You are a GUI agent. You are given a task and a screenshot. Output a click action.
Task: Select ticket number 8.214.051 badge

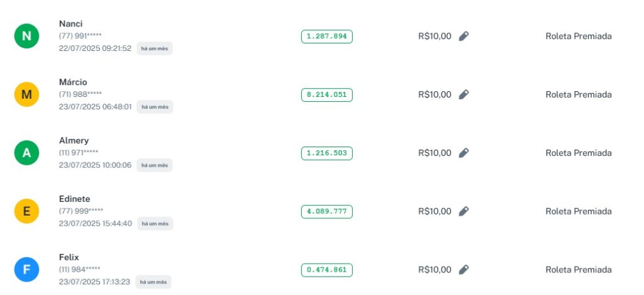[x=326, y=95]
